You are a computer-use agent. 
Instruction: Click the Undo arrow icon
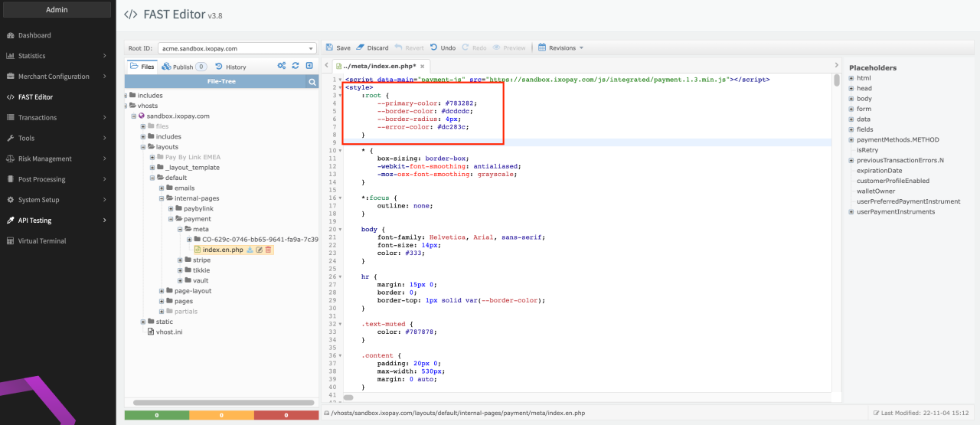point(434,47)
